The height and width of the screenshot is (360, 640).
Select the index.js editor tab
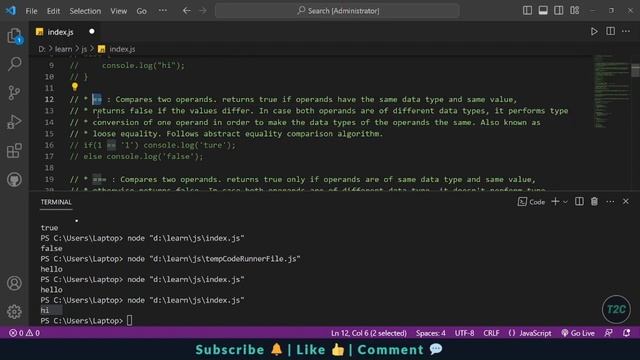pos(60,32)
